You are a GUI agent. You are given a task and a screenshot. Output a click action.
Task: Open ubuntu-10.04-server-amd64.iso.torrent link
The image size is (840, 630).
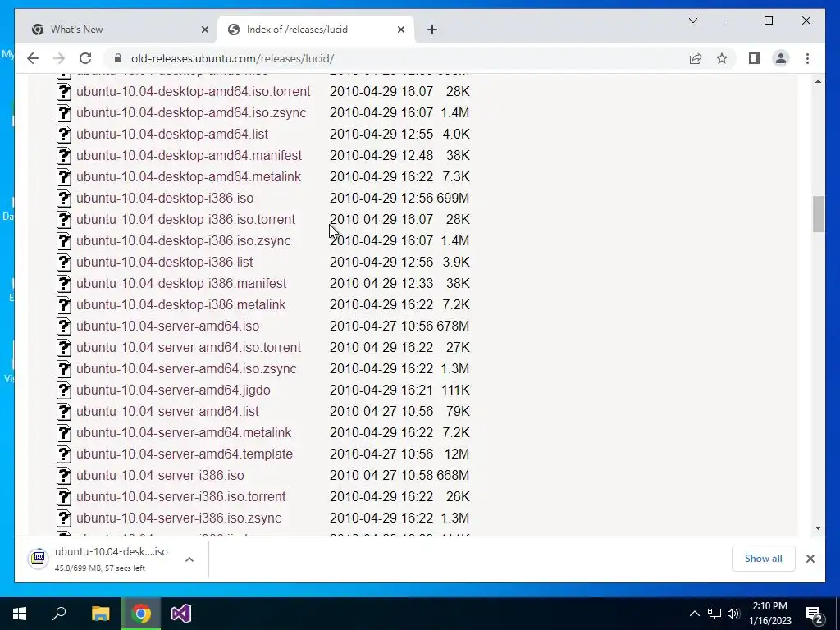coord(189,348)
